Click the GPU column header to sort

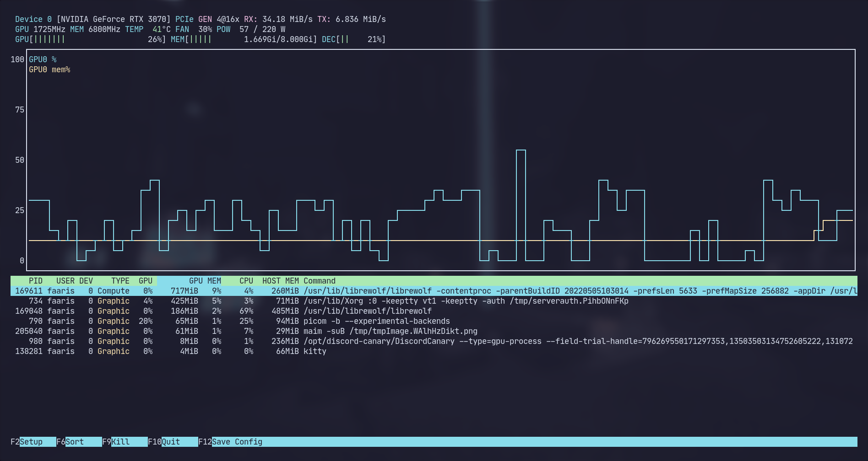(146, 280)
